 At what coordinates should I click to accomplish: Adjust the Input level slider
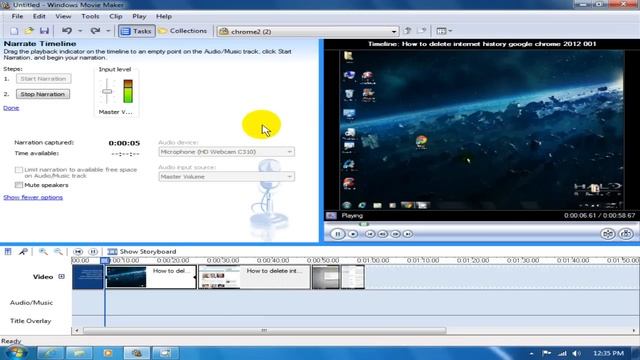[107, 91]
